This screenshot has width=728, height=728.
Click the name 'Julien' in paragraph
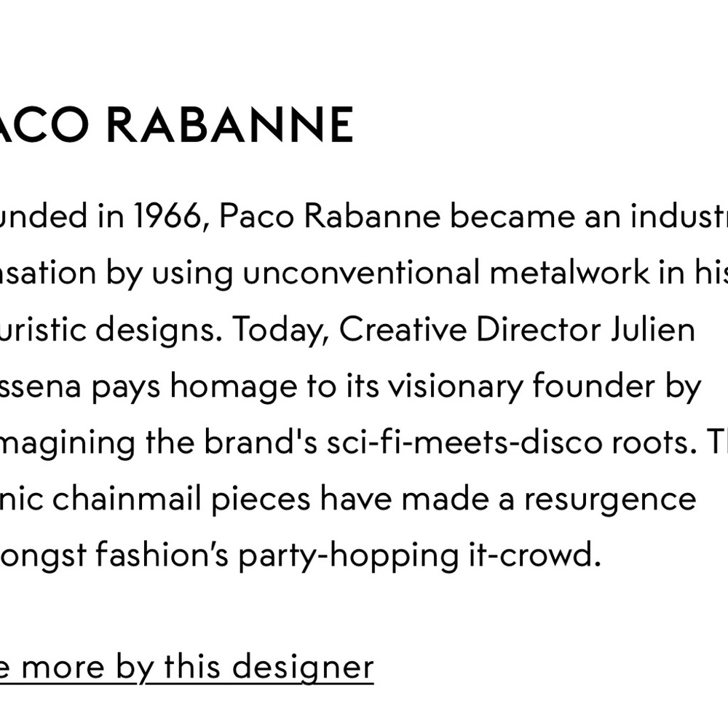pos(653,329)
